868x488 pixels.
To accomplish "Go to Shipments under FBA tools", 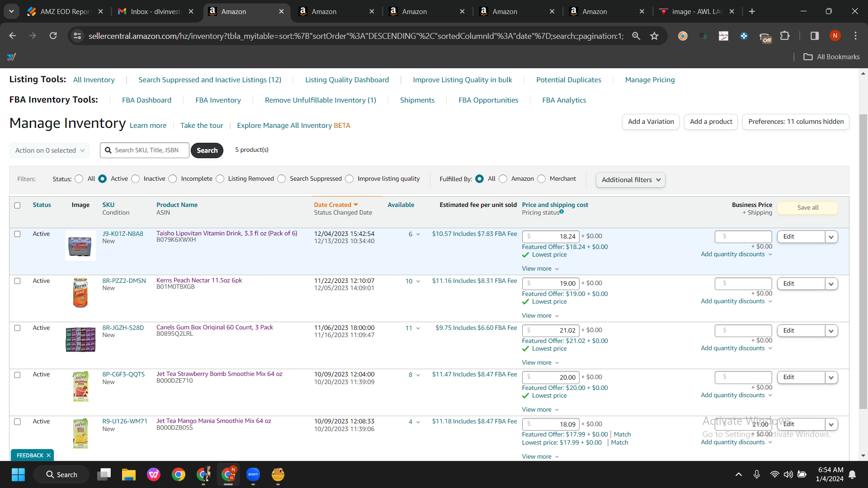I will click(x=417, y=100).
